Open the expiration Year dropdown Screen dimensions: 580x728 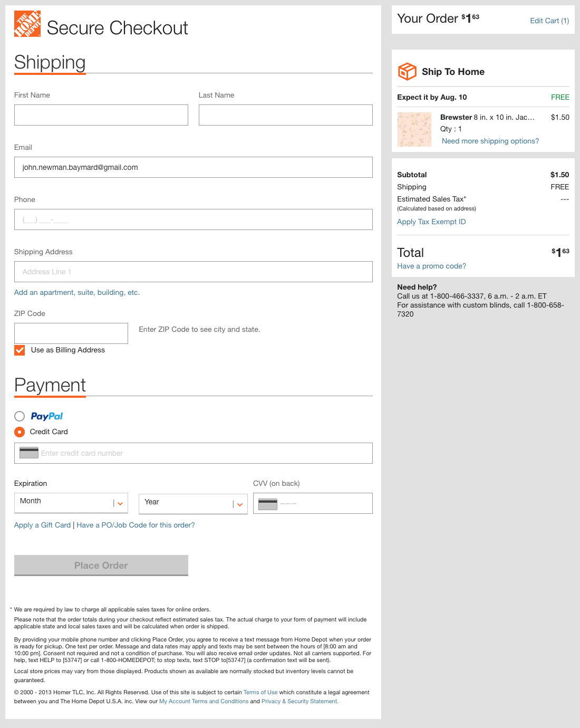[x=193, y=504]
